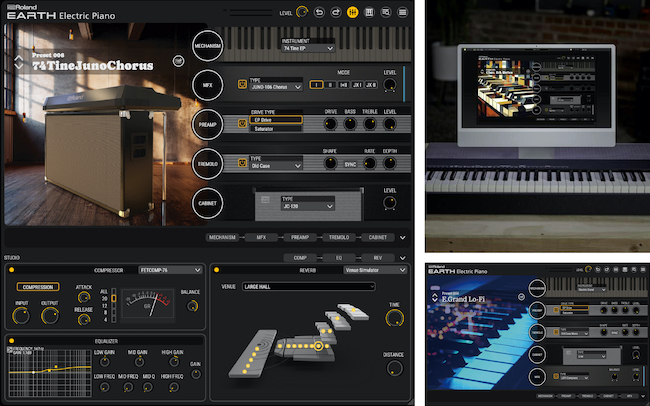Click the round TREMOLO section button

(209, 162)
